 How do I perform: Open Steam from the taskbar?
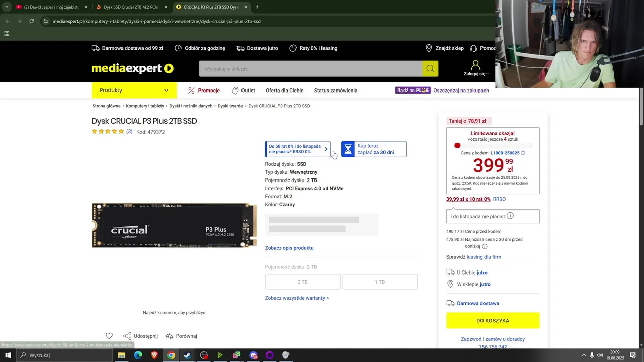(x=187, y=355)
